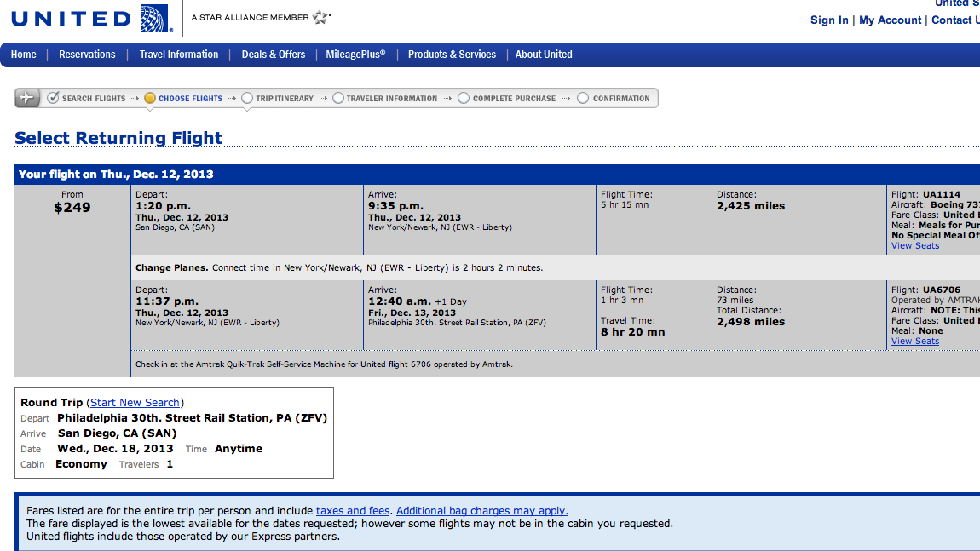Click the Economy cabin value

[x=81, y=464]
